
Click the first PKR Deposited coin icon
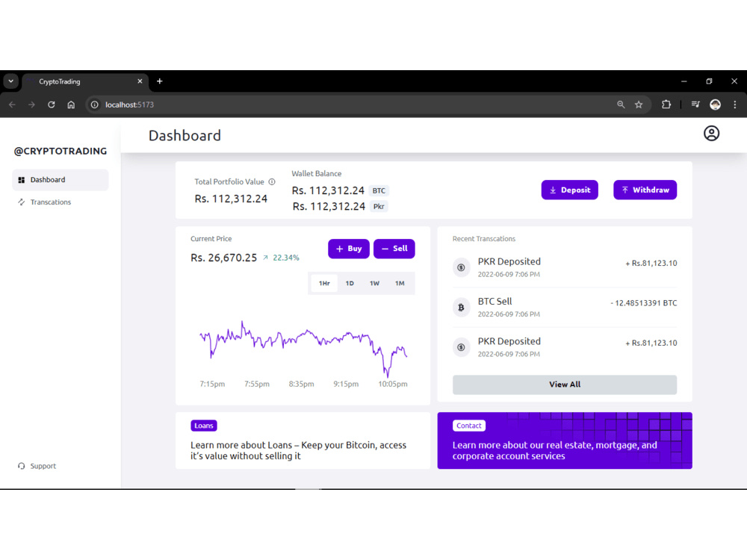(x=461, y=267)
